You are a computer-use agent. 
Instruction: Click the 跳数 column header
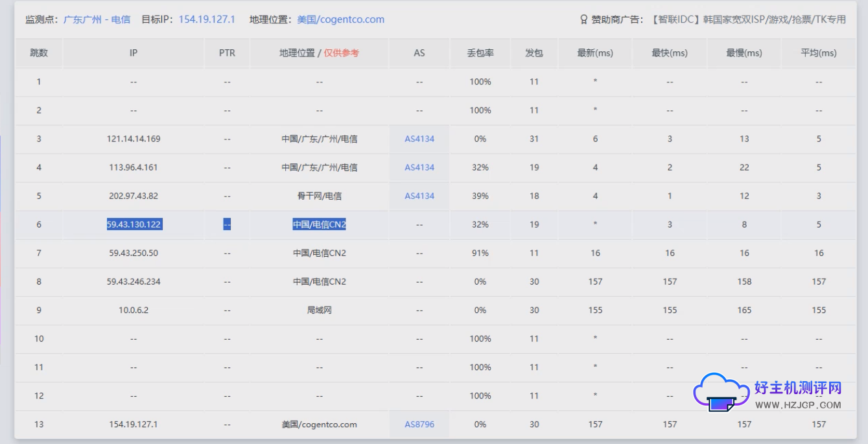[39, 53]
